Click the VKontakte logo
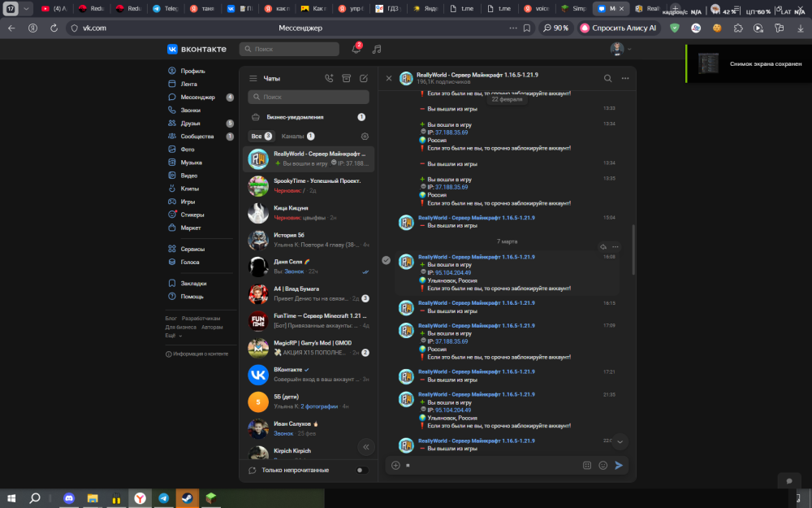The width and height of the screenshot is (812, 508). 197,49
